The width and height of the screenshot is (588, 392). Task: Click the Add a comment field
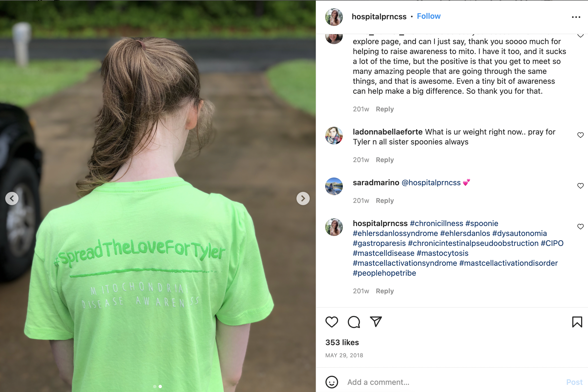click(452, 382)
